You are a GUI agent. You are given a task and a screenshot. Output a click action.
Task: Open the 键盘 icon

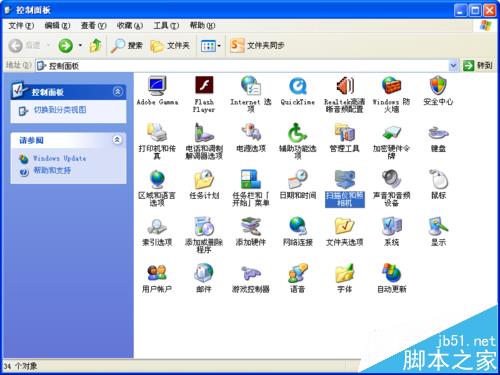438,132
